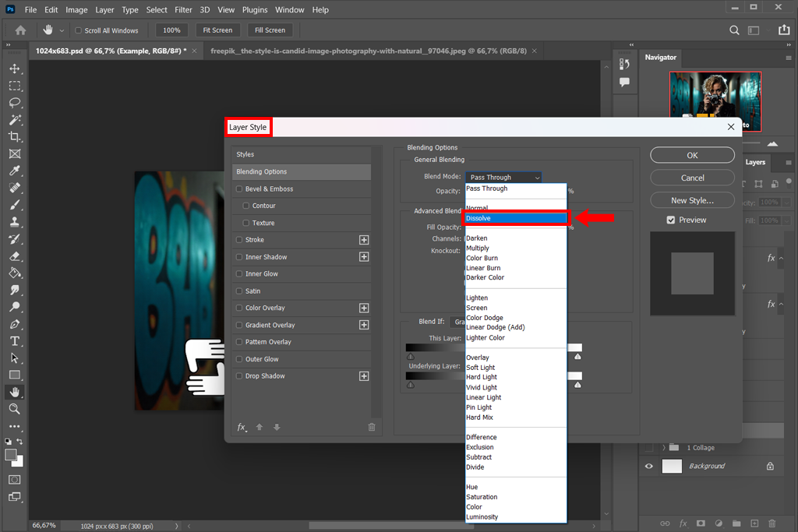Click the New Style button

pos(692,200)
